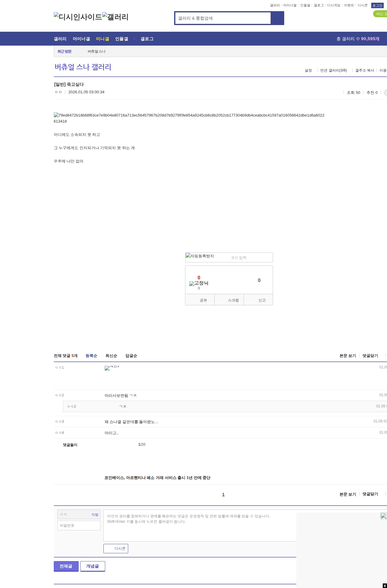
Task: Toggle the green 야간 모드 button
Action: point(380,14)
